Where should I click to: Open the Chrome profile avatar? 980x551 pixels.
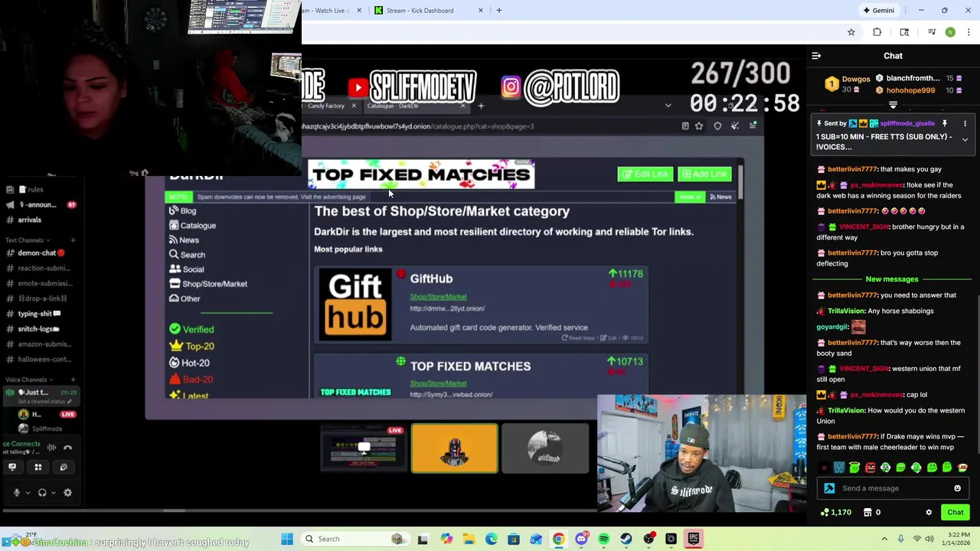click(x=950, y=32)
